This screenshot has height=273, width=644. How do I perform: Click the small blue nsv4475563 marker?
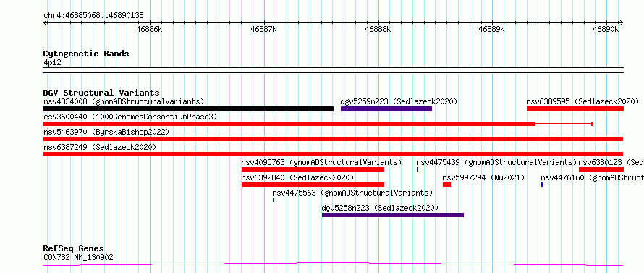[x=273, y=200]
